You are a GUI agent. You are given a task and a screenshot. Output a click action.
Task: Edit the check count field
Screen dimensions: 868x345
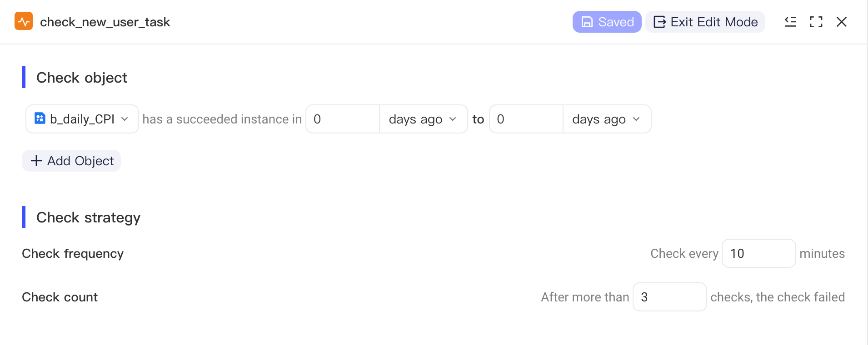click(x=670, y=297)
